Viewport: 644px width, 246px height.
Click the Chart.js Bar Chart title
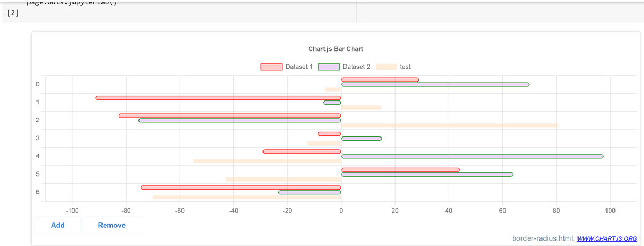pos(336,49)
